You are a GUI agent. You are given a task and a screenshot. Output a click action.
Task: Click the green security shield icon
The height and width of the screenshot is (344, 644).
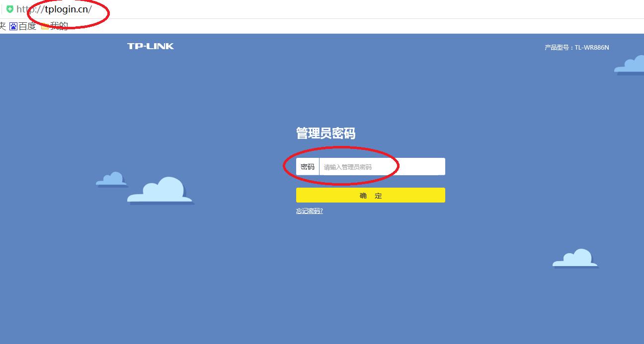(x=9, y=8)
